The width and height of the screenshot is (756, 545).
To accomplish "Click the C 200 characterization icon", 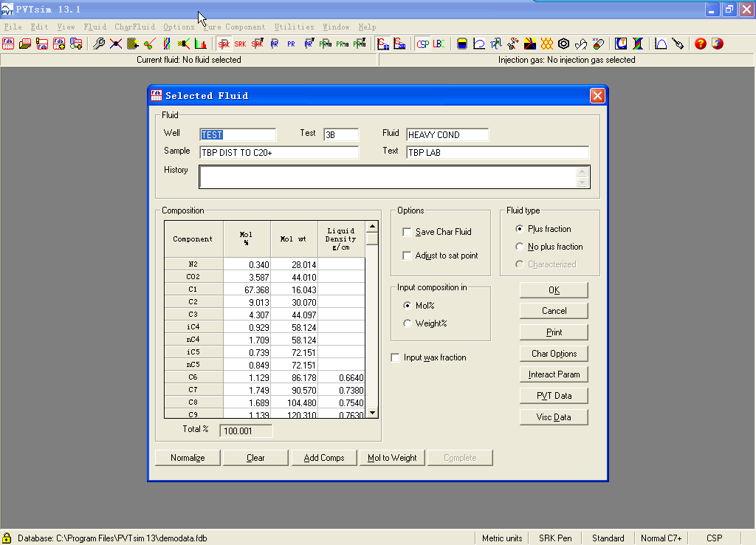I will [x=399, y=44].
